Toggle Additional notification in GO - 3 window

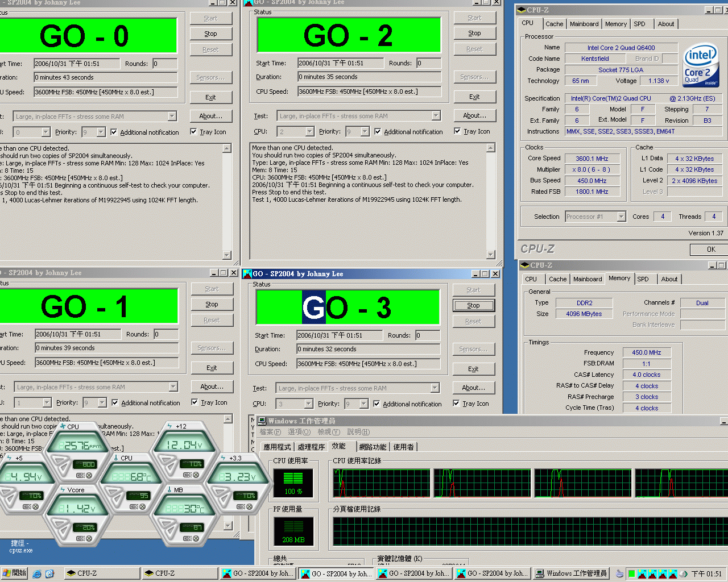(377, 404)
